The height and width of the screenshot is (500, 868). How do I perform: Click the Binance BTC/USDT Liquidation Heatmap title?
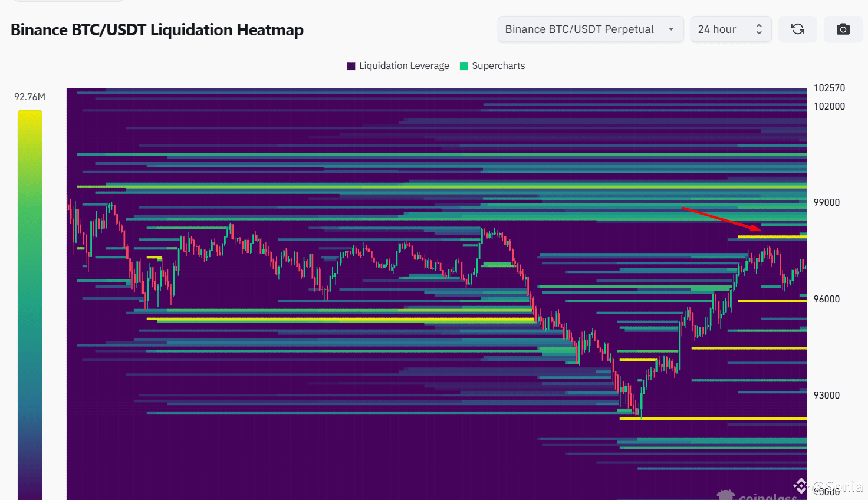pos(157,29)
